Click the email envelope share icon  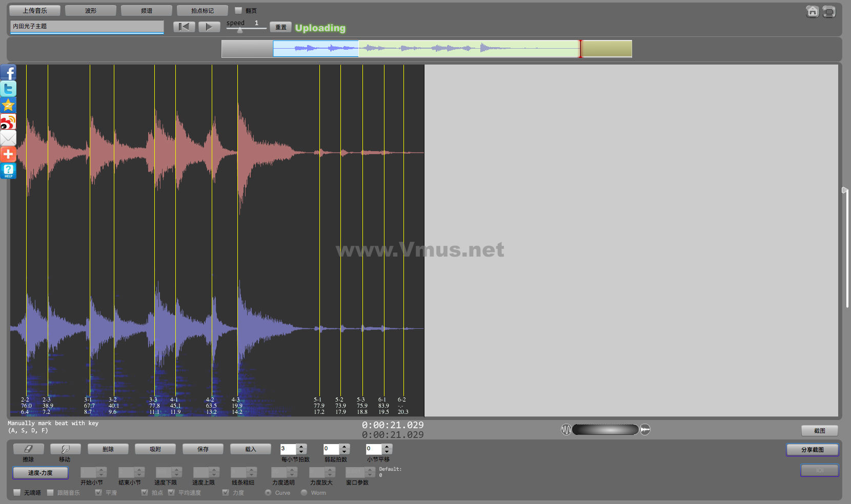click(x=8, y=138)
